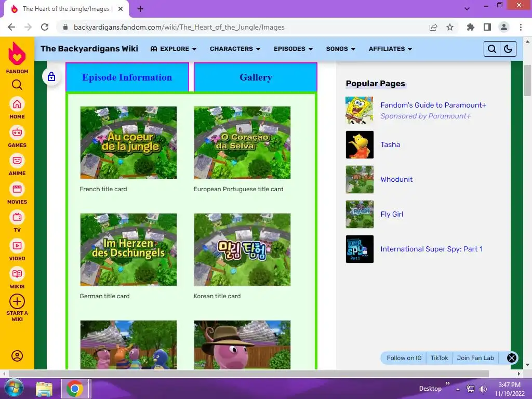Open the Korean title card image

[x=242, y=249]
